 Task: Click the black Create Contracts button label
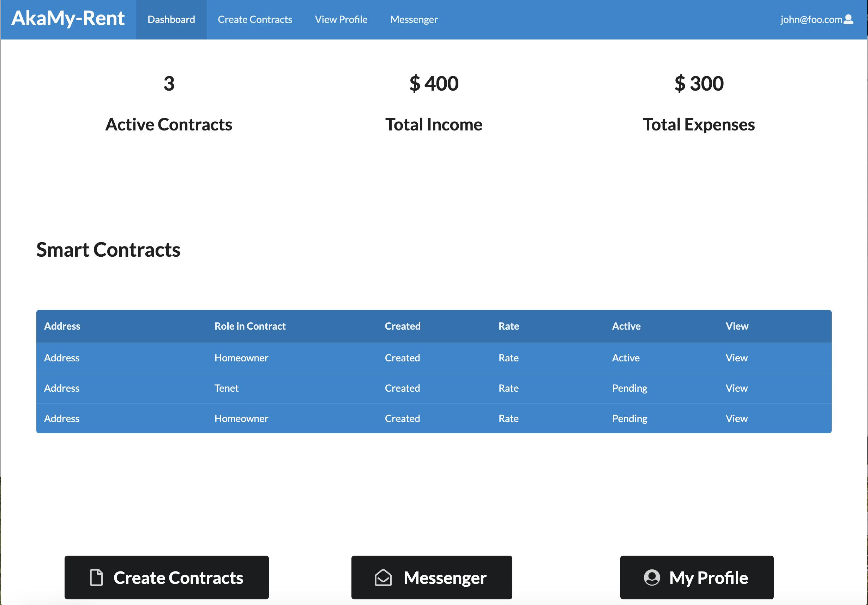click(179, 577)
